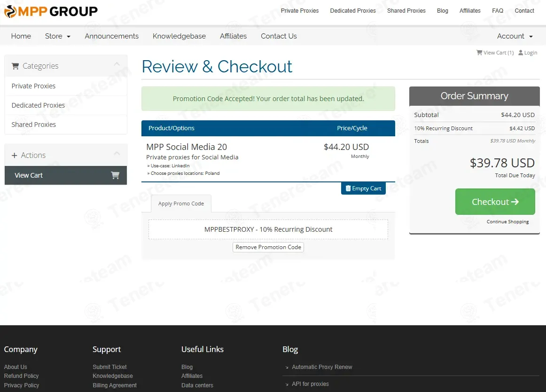The image size is (546, 392).
Task: Click Private Proxies in top header
Action: (x=300, y=11)
